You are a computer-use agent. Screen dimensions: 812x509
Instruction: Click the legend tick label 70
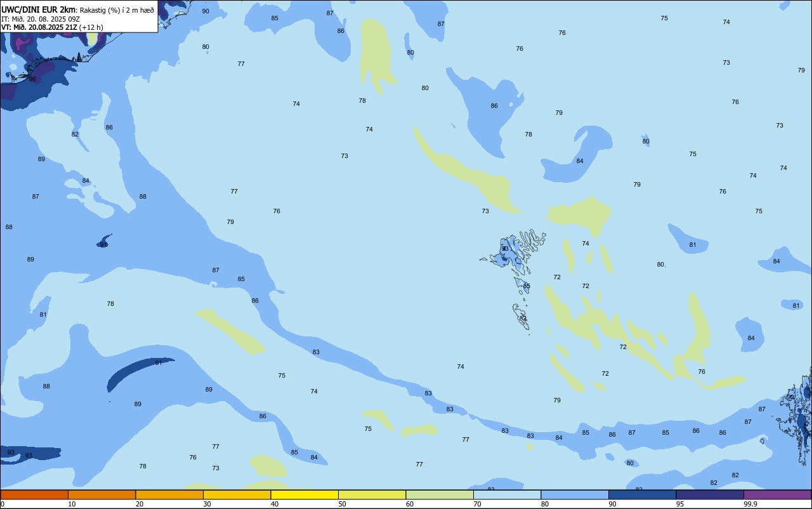(x=477, y=504)
